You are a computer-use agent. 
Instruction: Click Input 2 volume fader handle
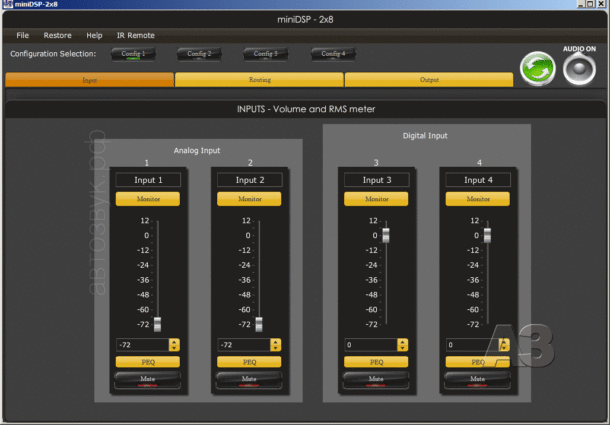click(259, 324)
